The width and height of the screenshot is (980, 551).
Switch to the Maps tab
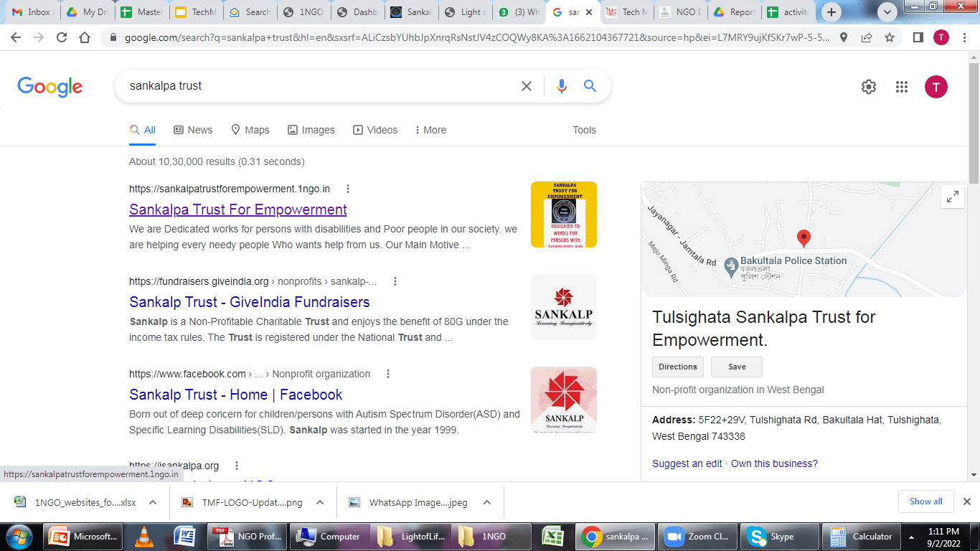click(x=250, y=130)
